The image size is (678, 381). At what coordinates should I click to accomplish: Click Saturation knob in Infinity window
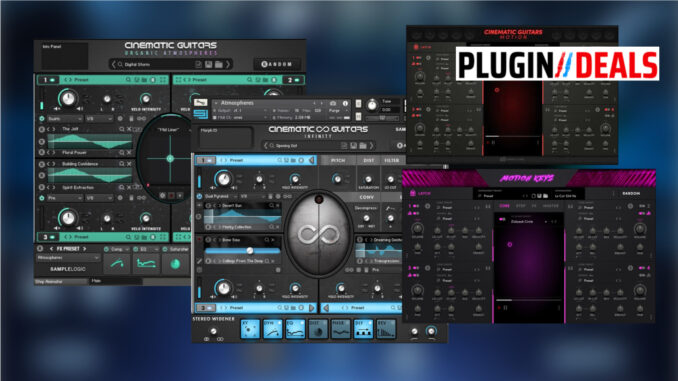[x=368, y=179]
